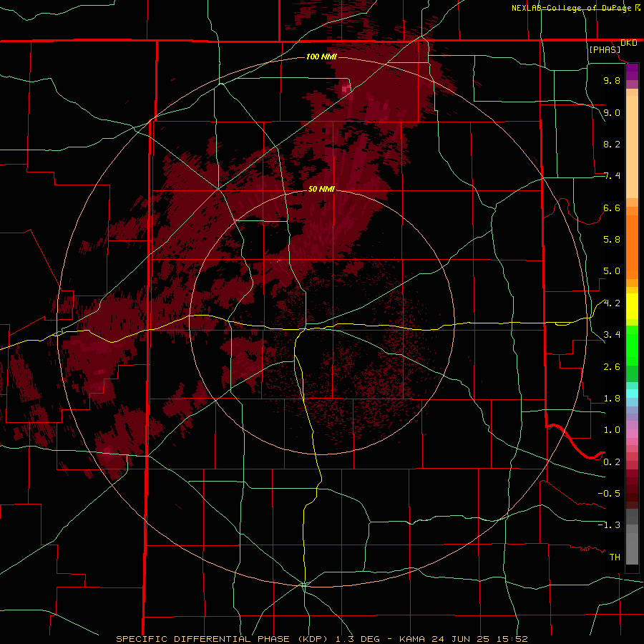Viewport: 644px width, 644px height.
Task: Click the 1.8 scale value
Action: pos(612,399)
